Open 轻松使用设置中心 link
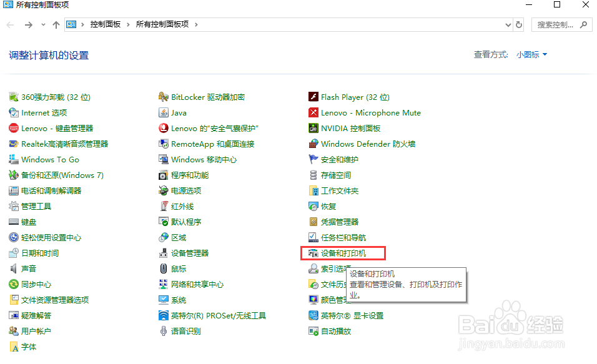 pyautogui.click(x=51, y=238)
